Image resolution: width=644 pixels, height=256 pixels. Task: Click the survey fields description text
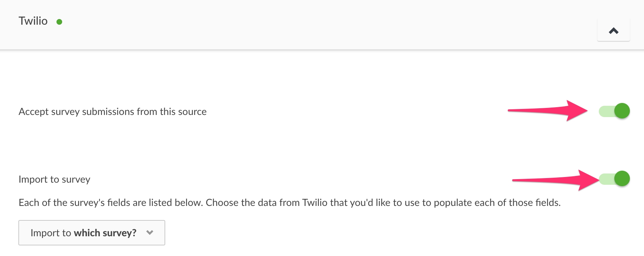(x=289, y=203)
